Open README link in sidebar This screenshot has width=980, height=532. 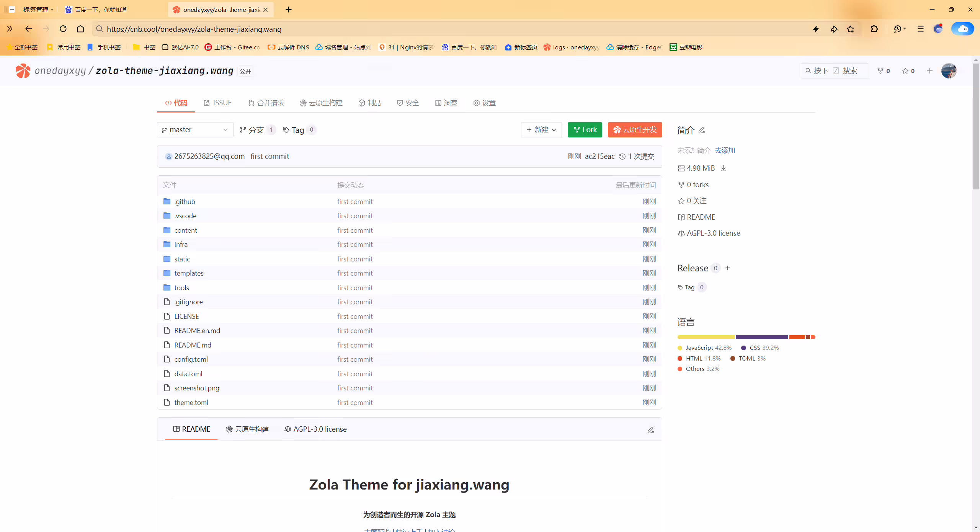point(696,217)
